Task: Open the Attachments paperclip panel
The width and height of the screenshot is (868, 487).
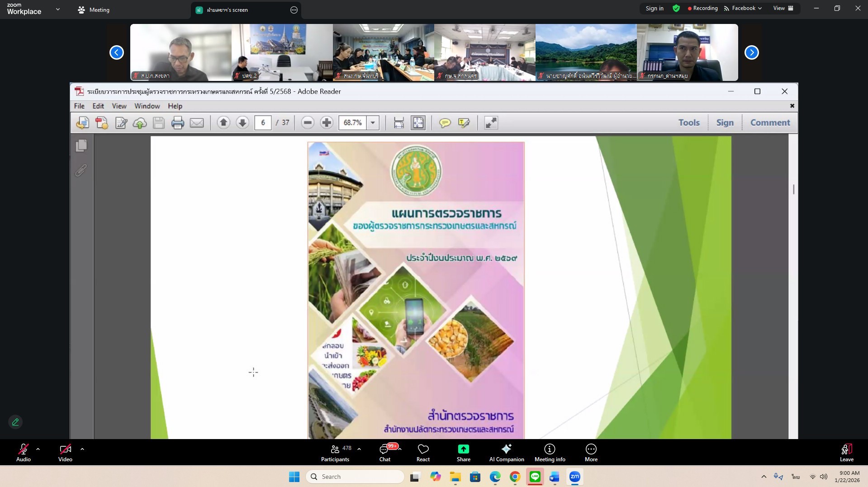Action: [x=81, y=171]
